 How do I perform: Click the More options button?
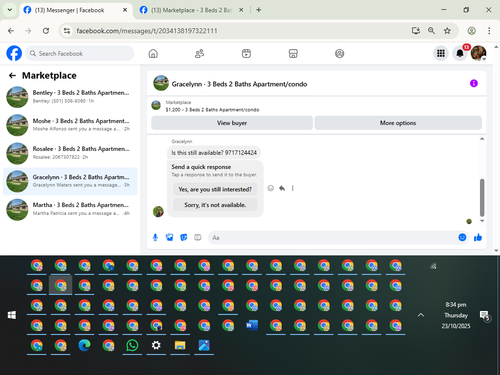pos(398,123)
